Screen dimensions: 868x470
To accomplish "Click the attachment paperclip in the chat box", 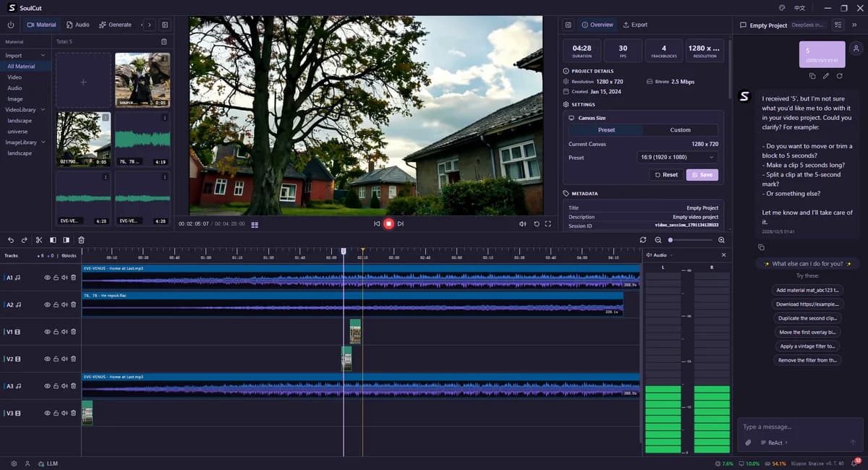I will (748, 443).
